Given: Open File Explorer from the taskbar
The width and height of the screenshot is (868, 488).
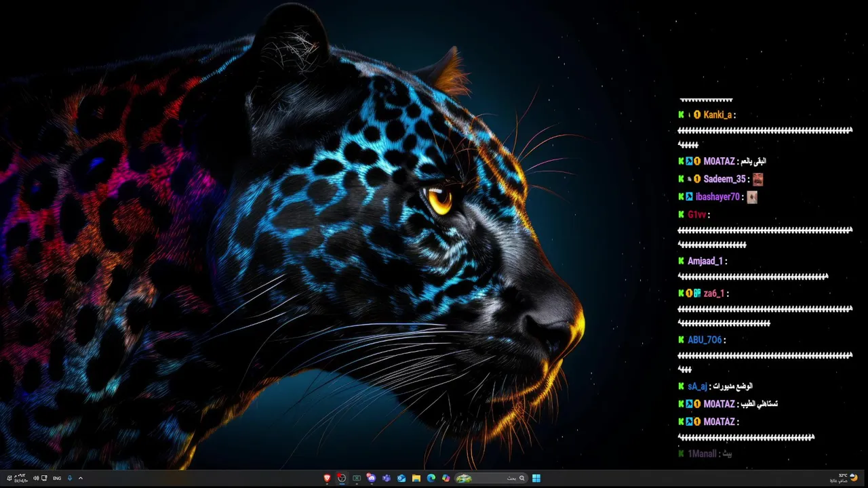Looking at the screenshot, I should [x=416, y=478].
